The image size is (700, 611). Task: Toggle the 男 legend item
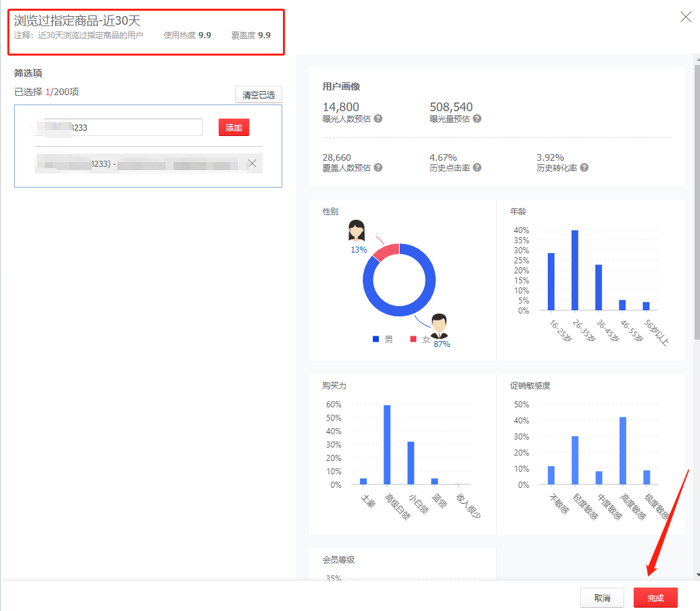coord(383,340)
